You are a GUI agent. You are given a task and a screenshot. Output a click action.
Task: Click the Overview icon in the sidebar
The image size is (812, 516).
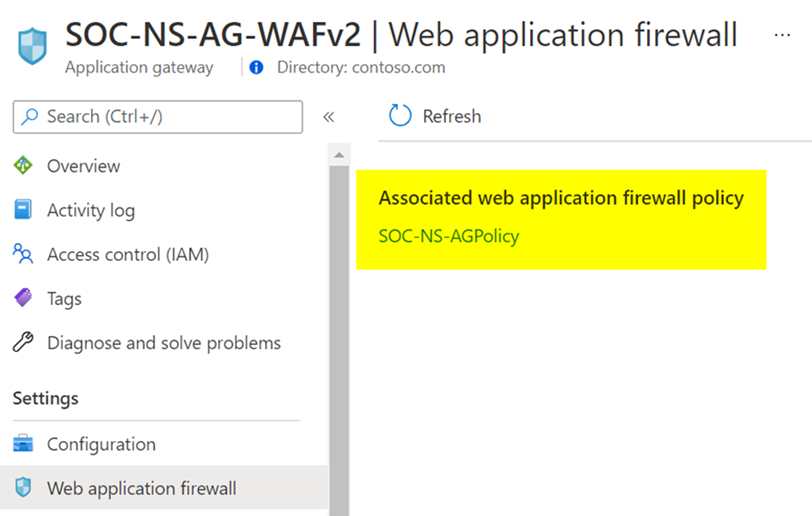coord(23,166)
